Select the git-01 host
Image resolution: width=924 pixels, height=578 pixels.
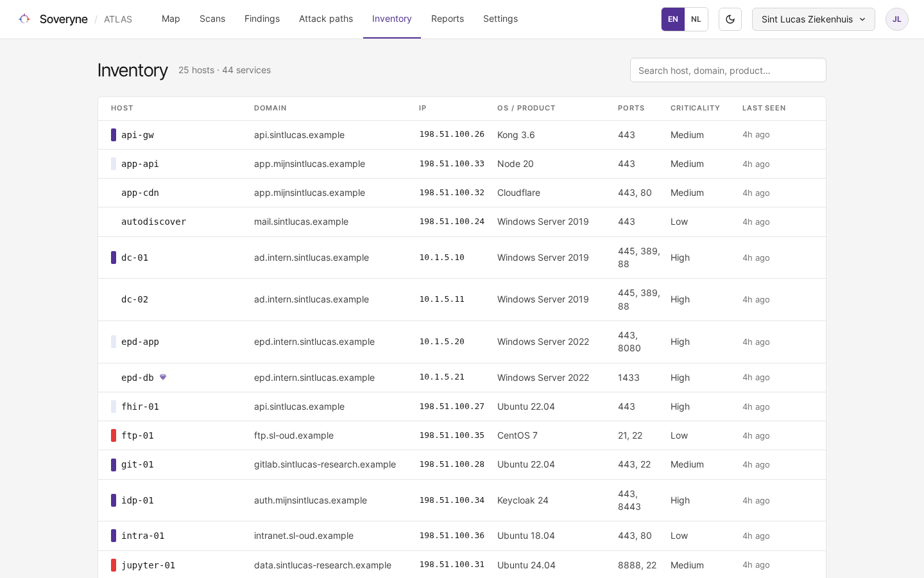click(x=137, y=464)
